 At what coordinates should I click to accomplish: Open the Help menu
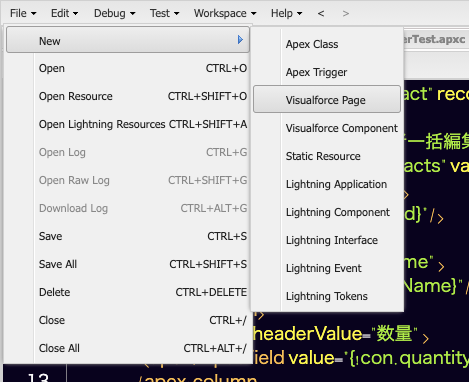(286, 13)
